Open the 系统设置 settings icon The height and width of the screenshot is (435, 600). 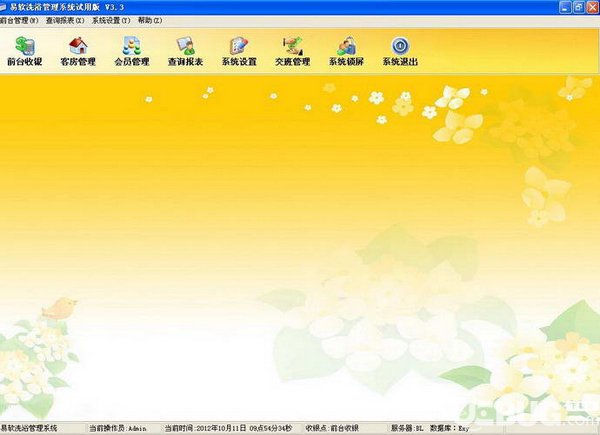pyautogui.click(x=239, y=51)
